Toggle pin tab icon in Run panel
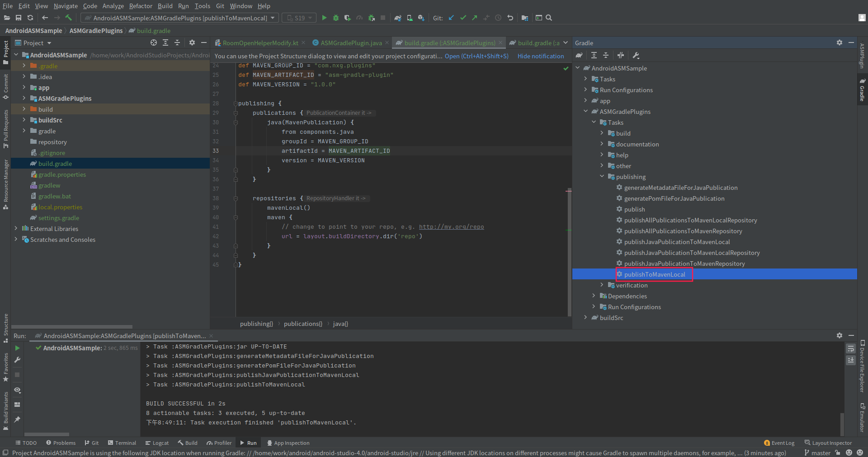868x457 pixels. 17,419
